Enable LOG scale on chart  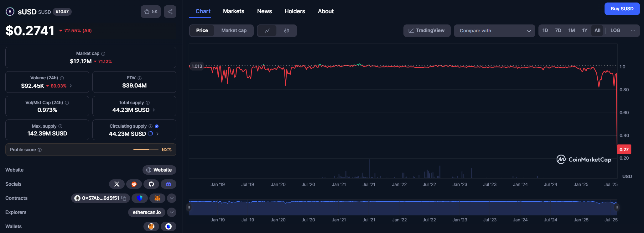[615, 30]
